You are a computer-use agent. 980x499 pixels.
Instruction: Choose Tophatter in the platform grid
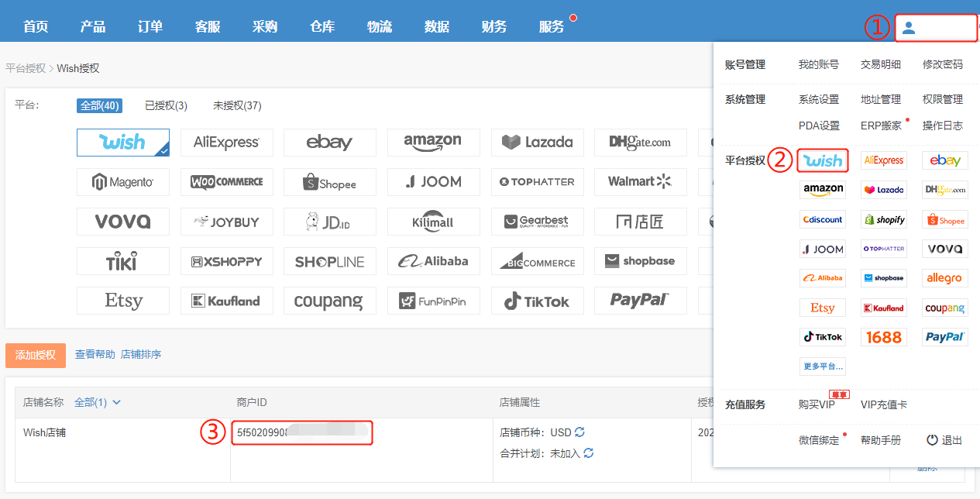coord(538,182)
